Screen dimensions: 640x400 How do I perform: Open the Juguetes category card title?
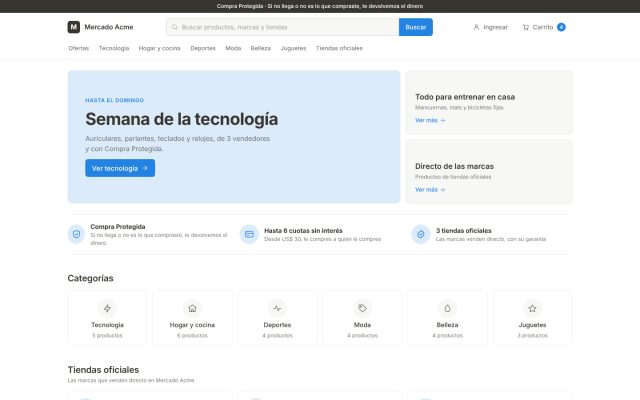click(x=532, y=325)
